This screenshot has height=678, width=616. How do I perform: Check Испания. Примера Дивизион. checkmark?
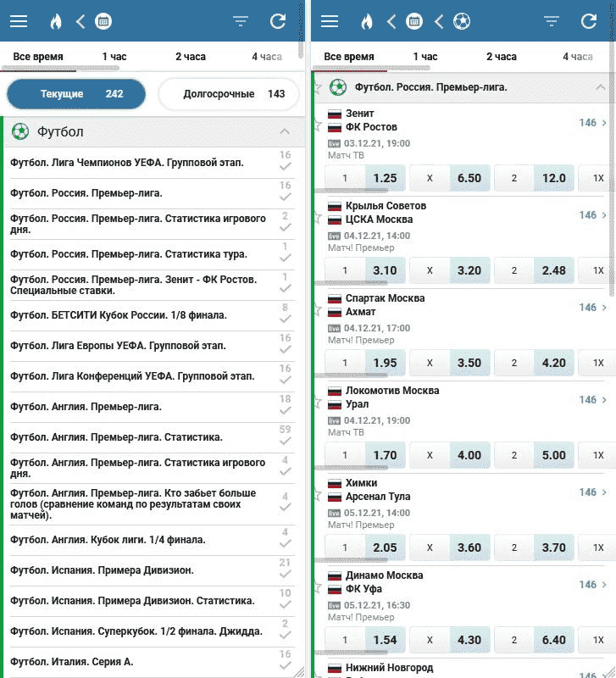(x=286, y=575)
